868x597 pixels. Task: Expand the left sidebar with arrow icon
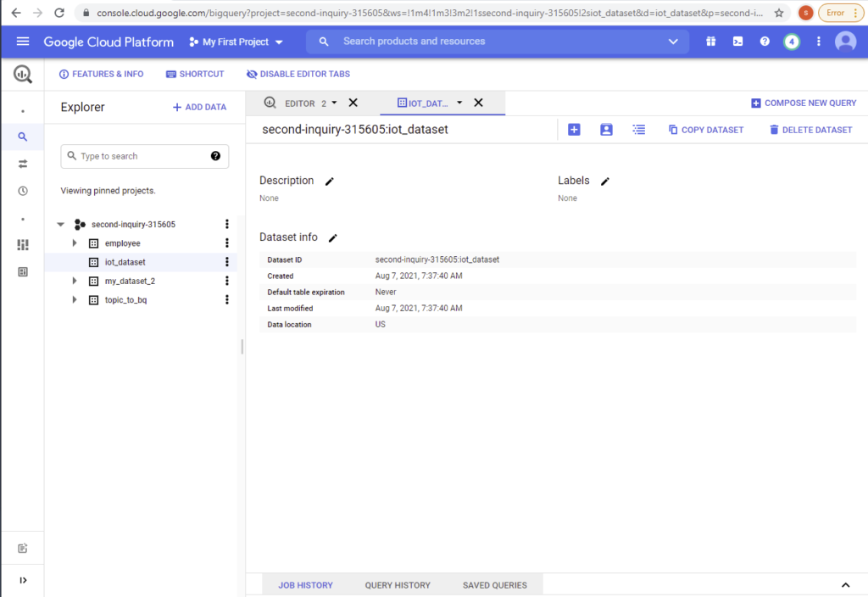(x=23, y=580)
